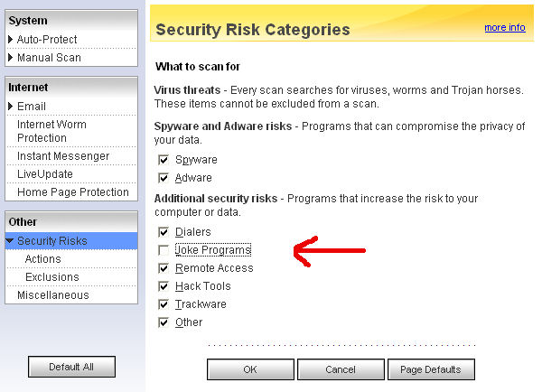The image size is (542, 392).
Task: Click the more info link
Action: click(504, 27)
